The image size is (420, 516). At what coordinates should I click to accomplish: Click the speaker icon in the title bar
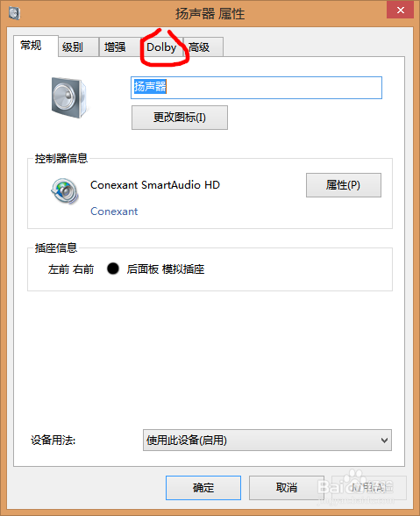click(15, 13)
